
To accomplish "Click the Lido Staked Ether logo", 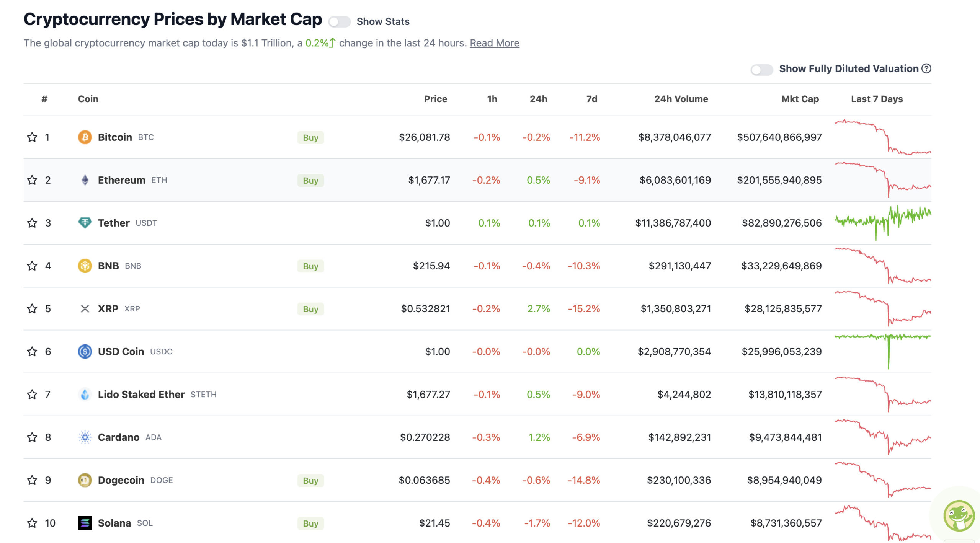I will 85,394.
